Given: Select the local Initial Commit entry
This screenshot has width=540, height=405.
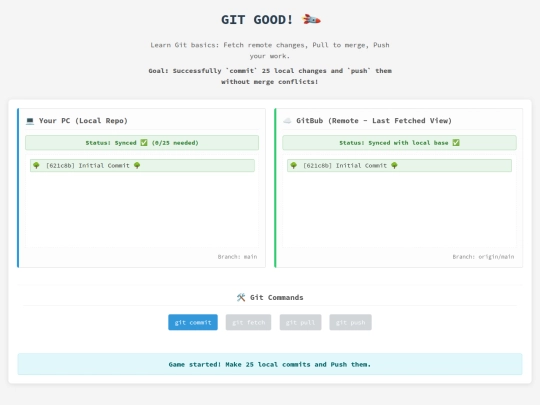Looking at the screenshot, I should click(x=142, y=166).
